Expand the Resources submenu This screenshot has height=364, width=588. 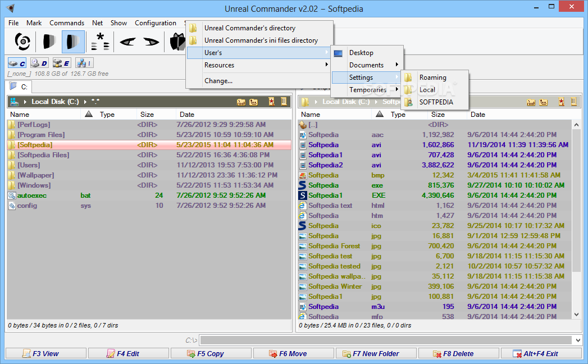tap(259, 65)
